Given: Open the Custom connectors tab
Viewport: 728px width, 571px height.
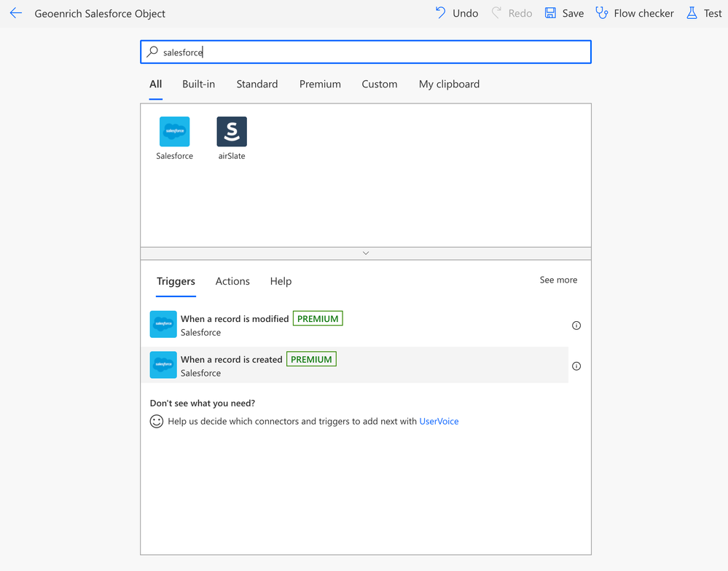Looking at the screenshot, I should (380, 84).
